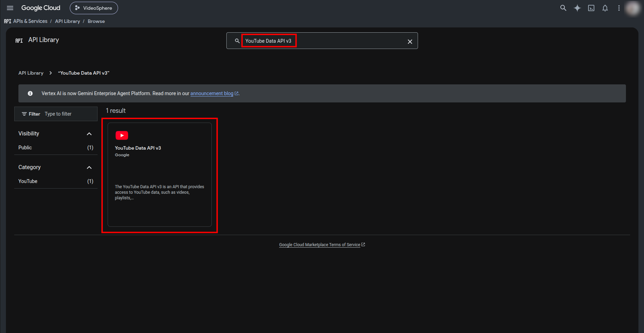Screen dimensions: 644x333
Task: Collapse the Visibility section
Action: click(x=89, y=134)
